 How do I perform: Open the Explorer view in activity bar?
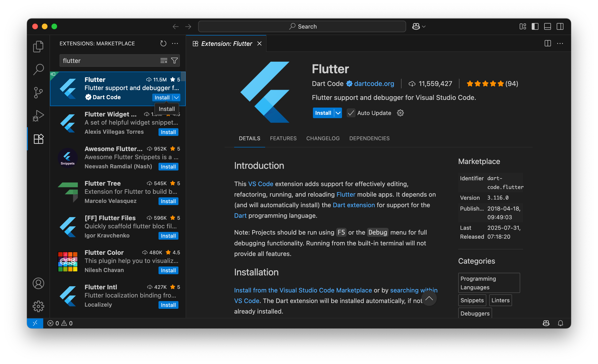coord(38,47)
